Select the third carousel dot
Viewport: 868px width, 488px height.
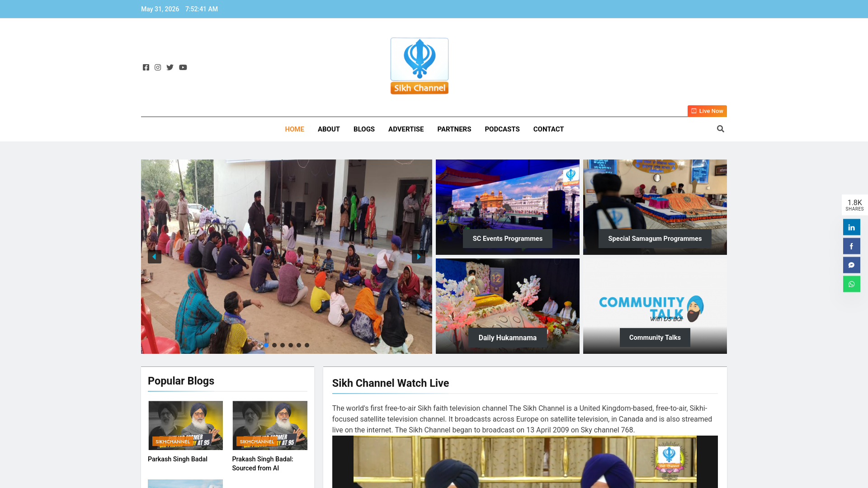(283, 345)
